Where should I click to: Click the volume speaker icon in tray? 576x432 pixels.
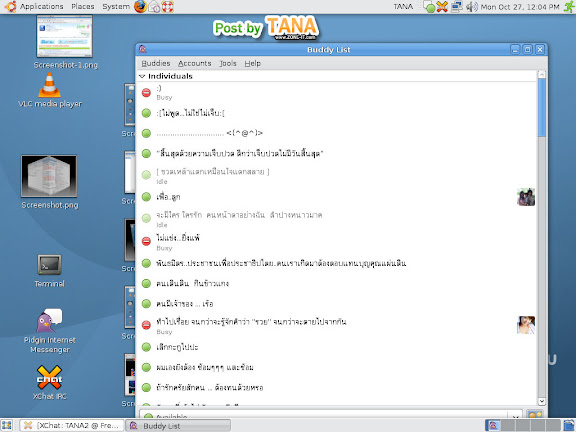(x=472, y=7)
